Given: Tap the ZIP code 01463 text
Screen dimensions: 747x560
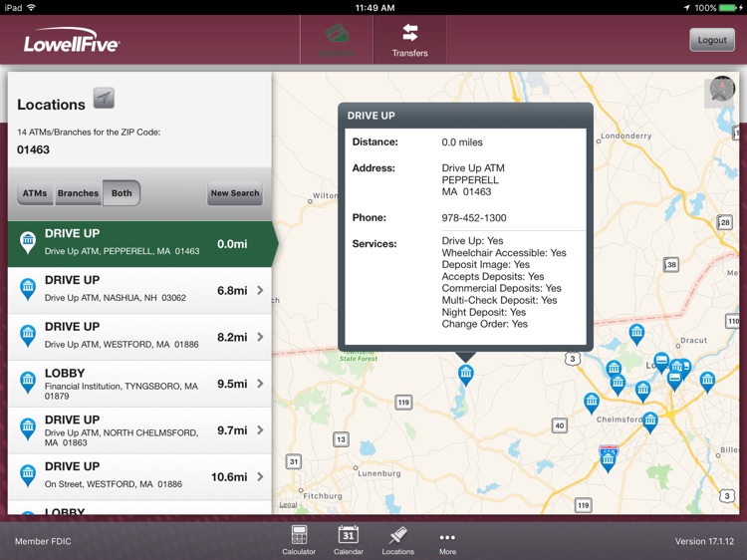Looking at the screenshot, I should (33, 149).
